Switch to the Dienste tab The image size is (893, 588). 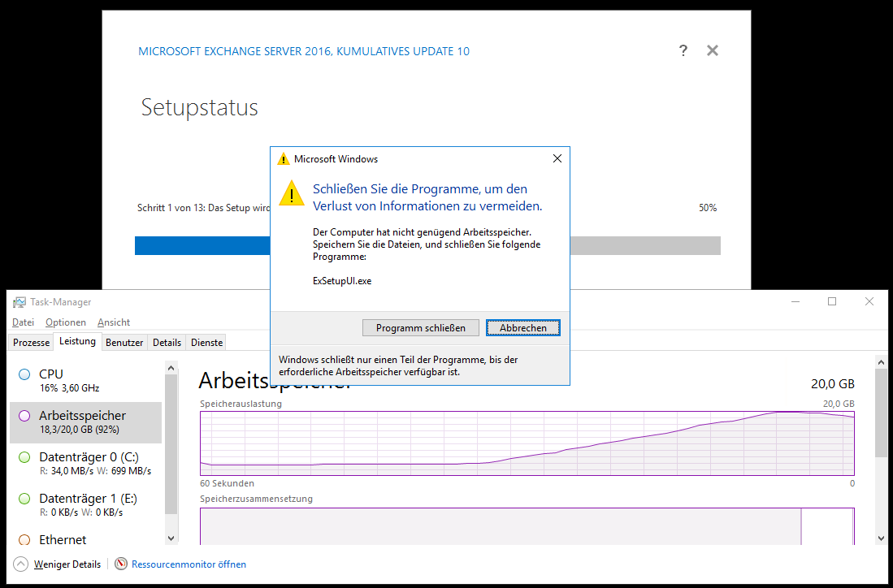(206, 343)
